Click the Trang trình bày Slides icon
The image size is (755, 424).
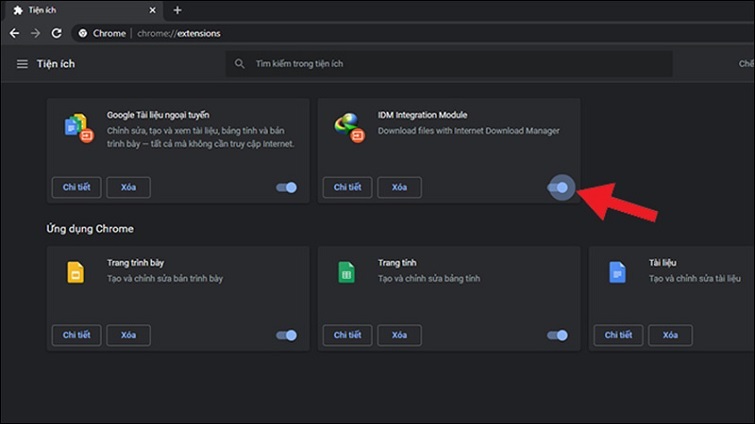(x=75, y=272)
